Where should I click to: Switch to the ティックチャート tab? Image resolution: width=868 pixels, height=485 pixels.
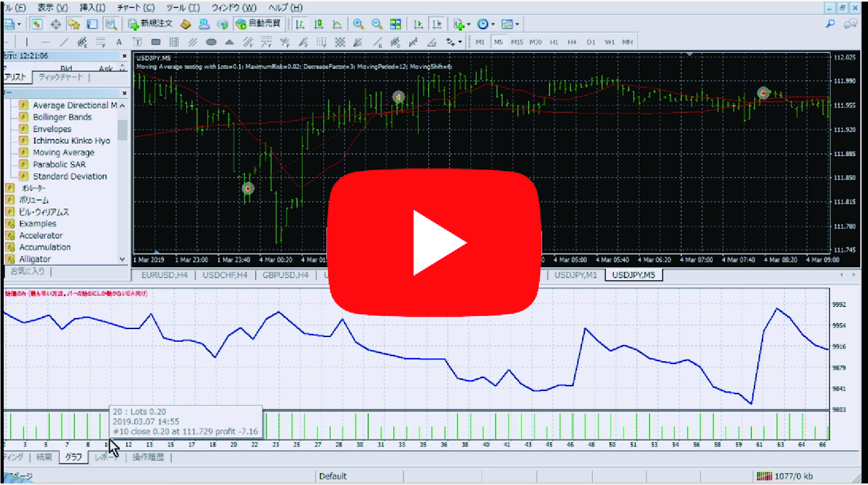coord(60,78)
